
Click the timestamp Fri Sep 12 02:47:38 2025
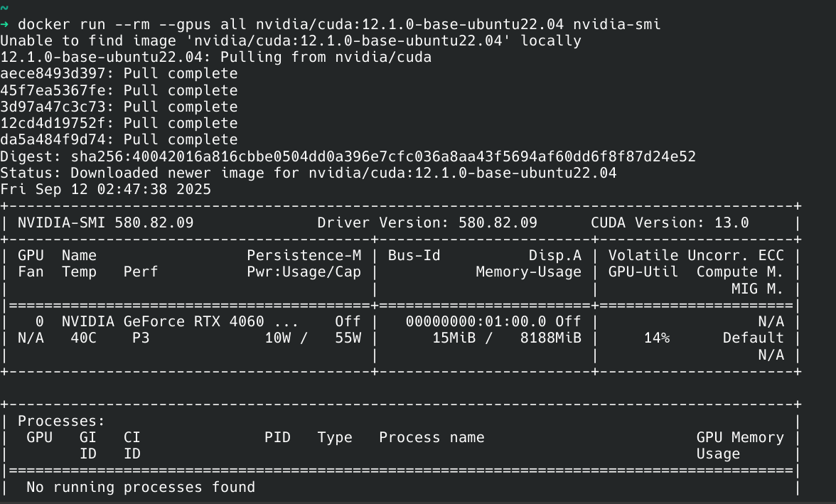click(x=106, y=190)
